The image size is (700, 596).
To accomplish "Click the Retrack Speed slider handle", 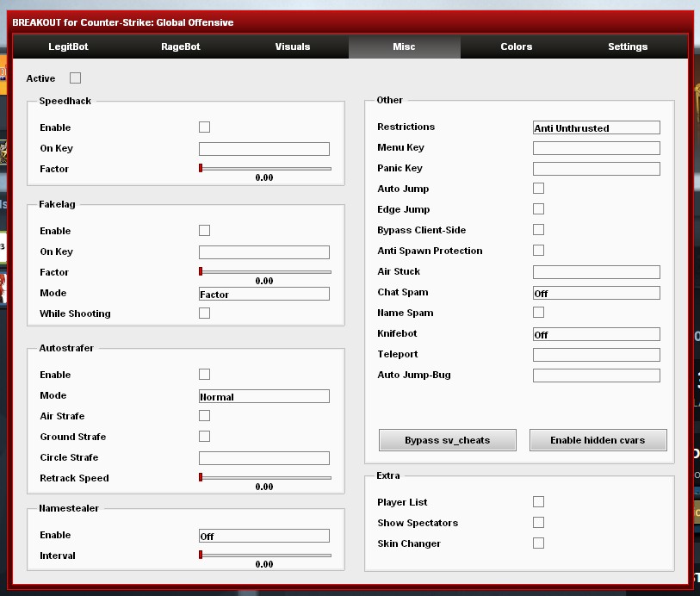I will [x=201, y=477].
